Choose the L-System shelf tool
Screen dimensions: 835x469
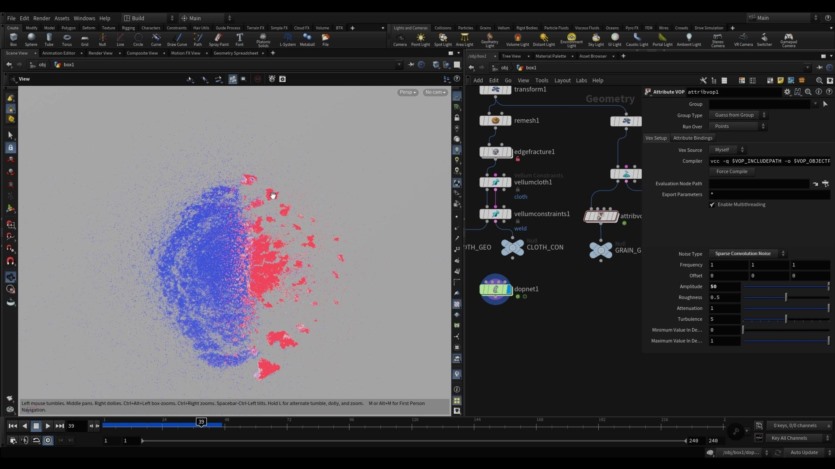[x=288, y=39]
